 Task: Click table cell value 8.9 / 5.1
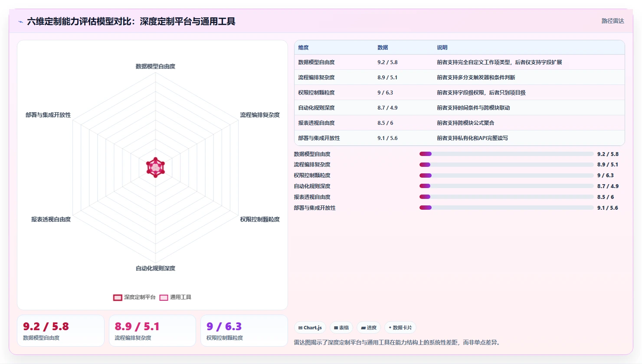387,78
